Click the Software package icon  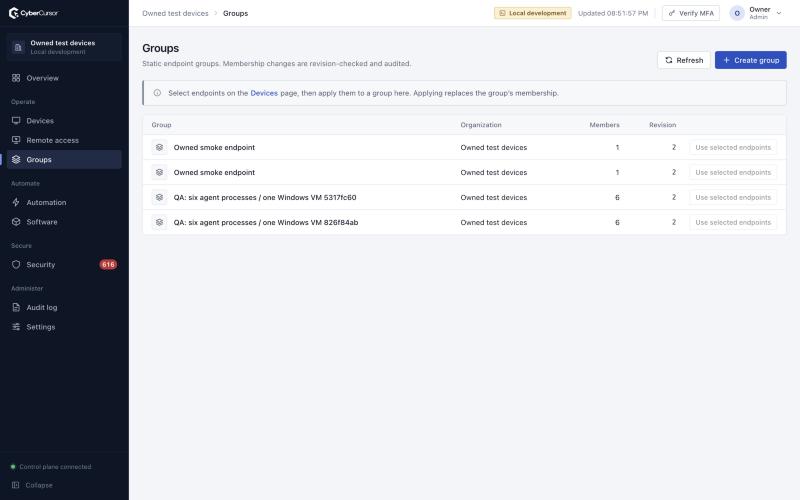coord(16,222)
